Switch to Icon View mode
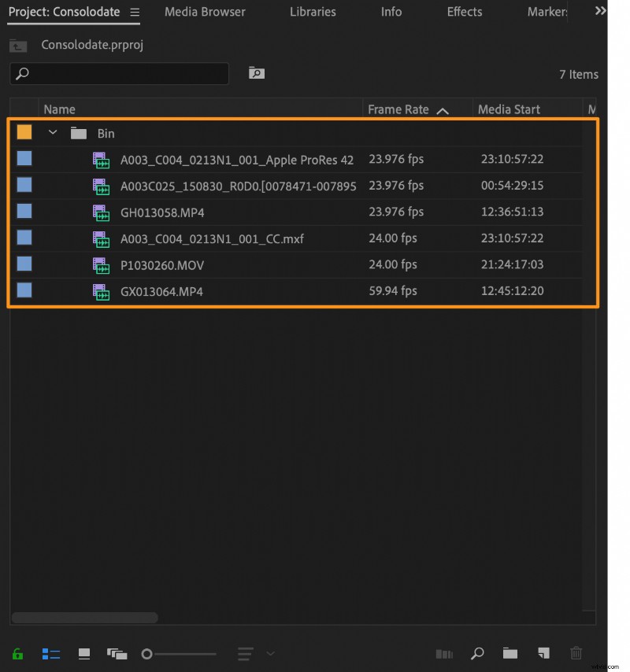Viewport: 630px width, 672px height. 84,654
